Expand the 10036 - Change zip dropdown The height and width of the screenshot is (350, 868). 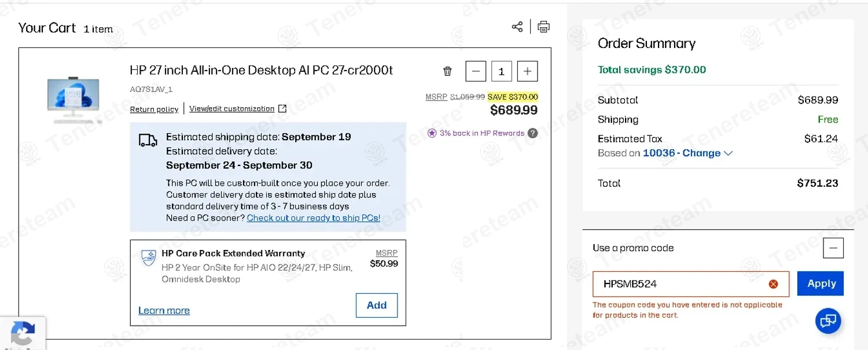click(x=729, y=153)
